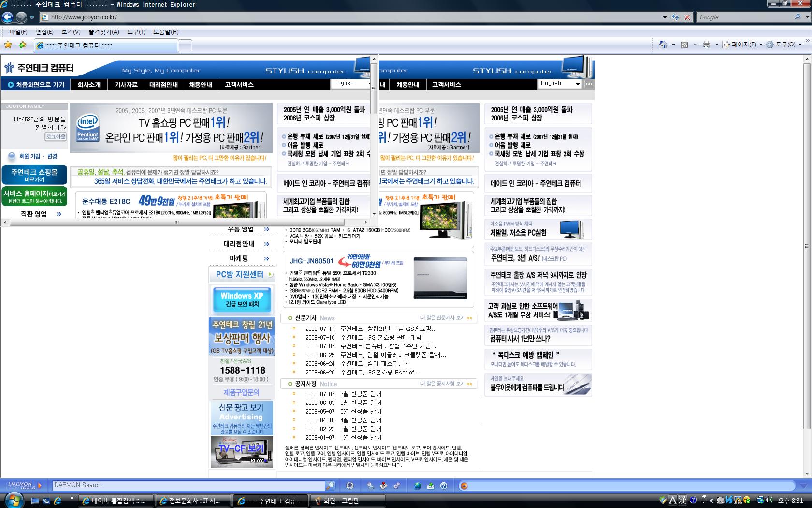
Task: Click the 로그아웃 button
Action: pyautogui.click(x=56, y=136)
